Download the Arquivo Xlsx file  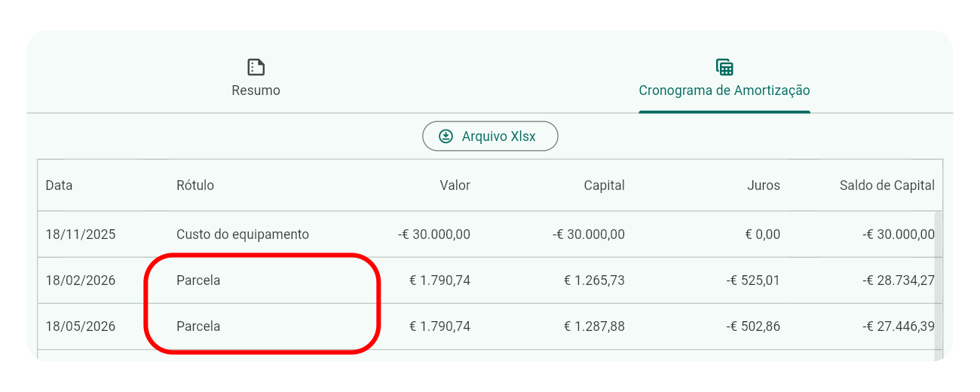(490, 136)
